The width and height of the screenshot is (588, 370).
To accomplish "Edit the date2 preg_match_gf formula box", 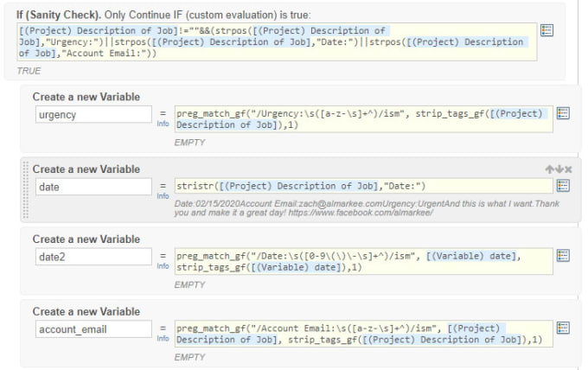I will pyautogui.click(x=364, y=262).
